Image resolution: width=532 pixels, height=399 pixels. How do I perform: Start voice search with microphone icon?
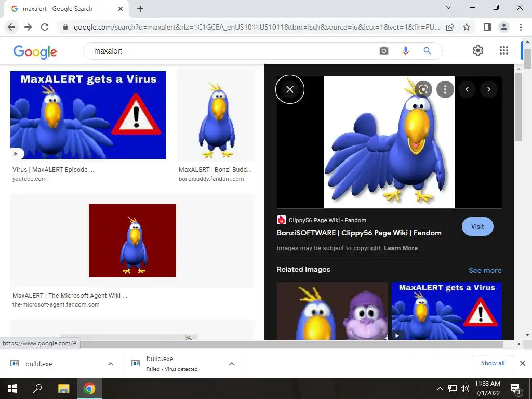coord(405,51)
